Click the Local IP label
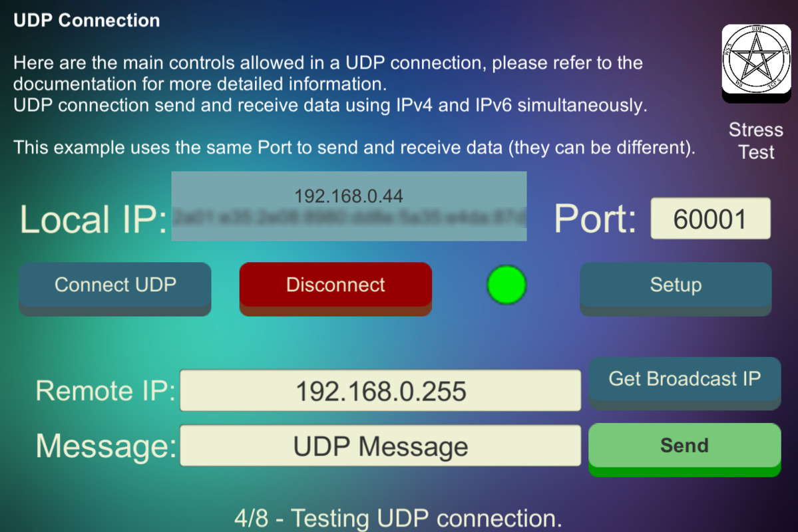798x532 pixels. [94, 219]
